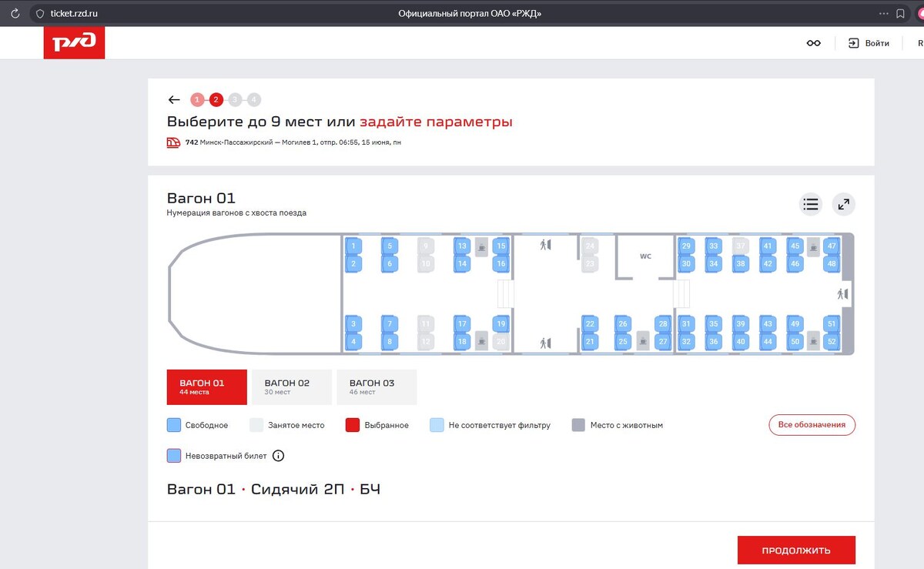924x569 pixels.
Task: Switch to ВАГОН 03 tab
Action: tap(377, 387)
